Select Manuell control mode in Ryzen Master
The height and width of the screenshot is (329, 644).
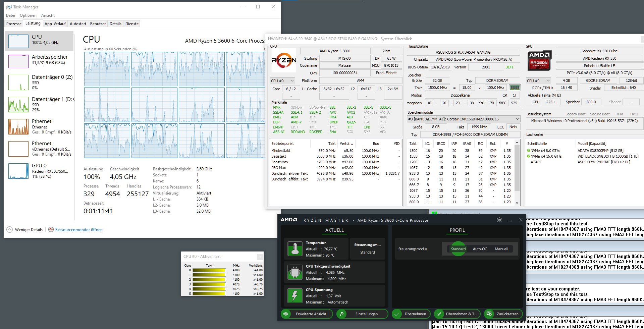click(501, 249)
